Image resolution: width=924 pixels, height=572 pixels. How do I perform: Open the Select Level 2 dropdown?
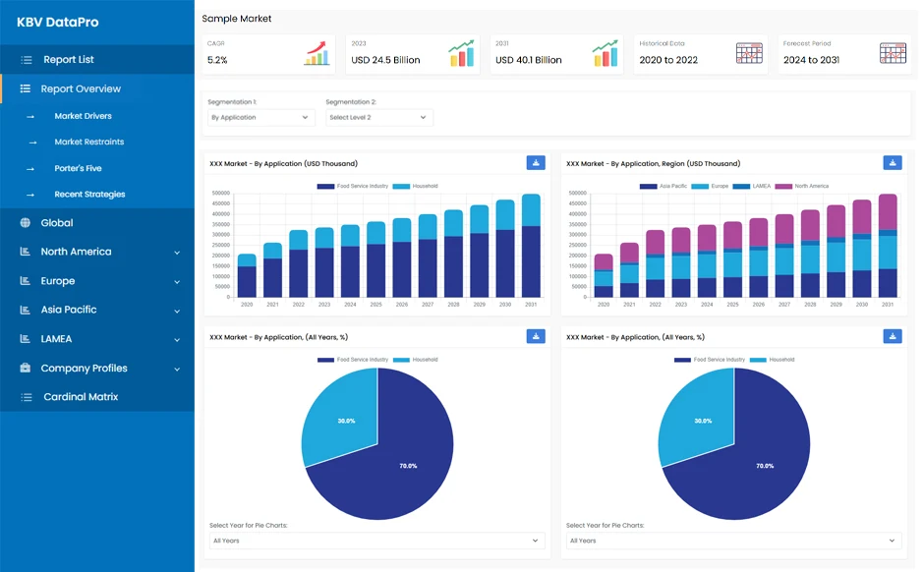click(x=378, y=117)
